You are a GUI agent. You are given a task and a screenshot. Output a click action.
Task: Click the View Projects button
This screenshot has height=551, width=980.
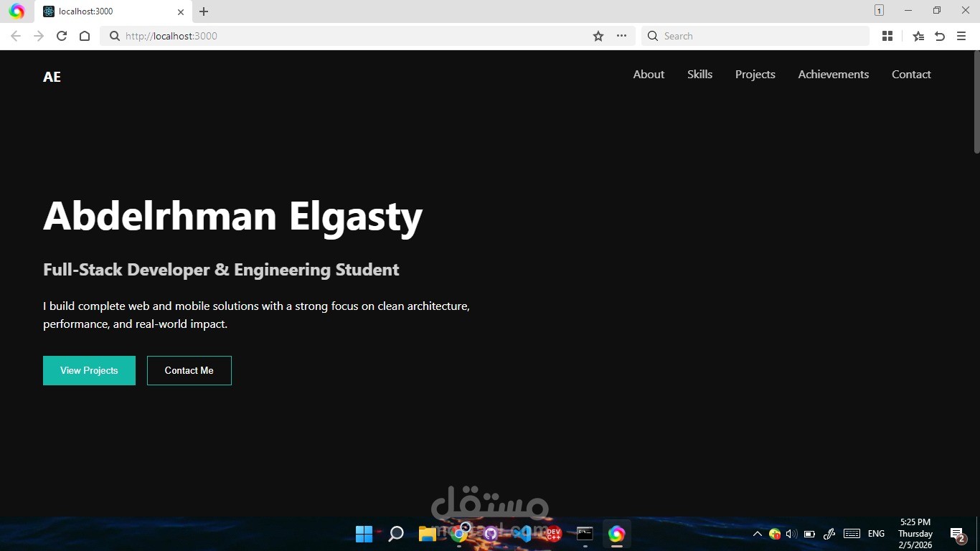coord(89,370)
